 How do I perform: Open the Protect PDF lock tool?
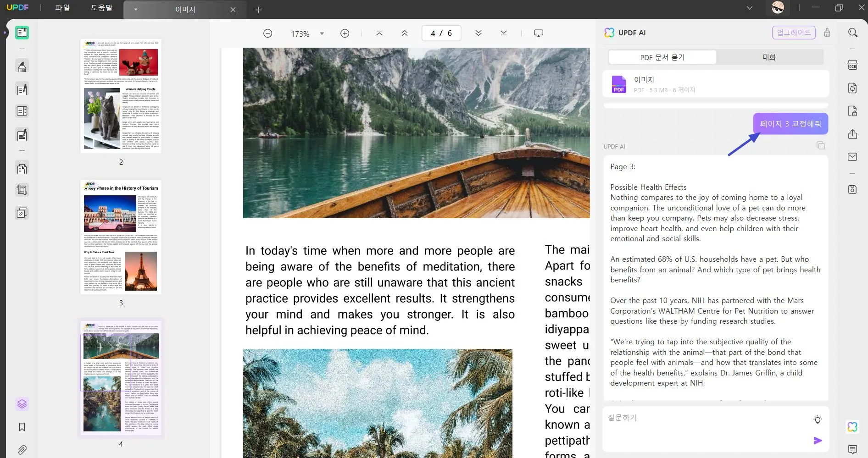coord(852,111)
